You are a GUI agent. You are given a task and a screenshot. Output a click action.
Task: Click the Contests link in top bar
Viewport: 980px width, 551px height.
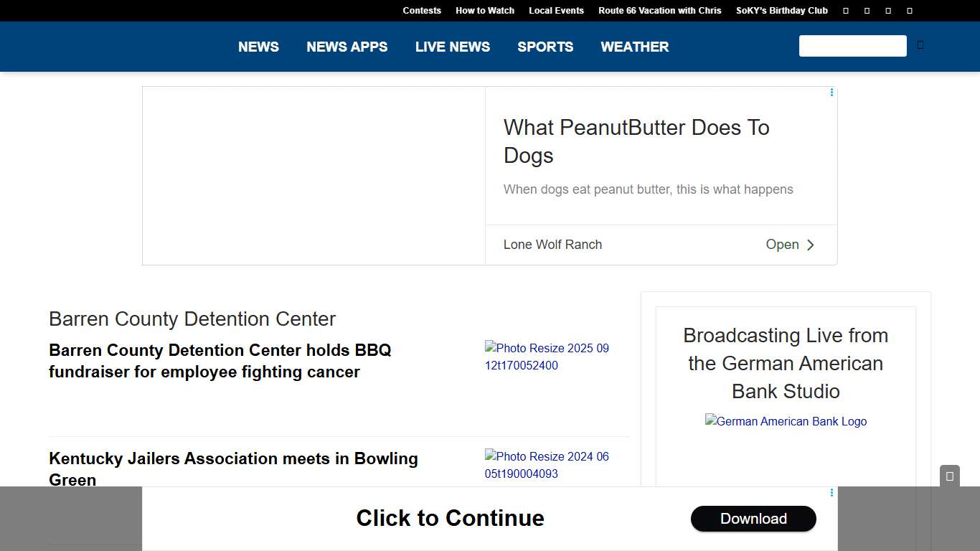point(422,11)
